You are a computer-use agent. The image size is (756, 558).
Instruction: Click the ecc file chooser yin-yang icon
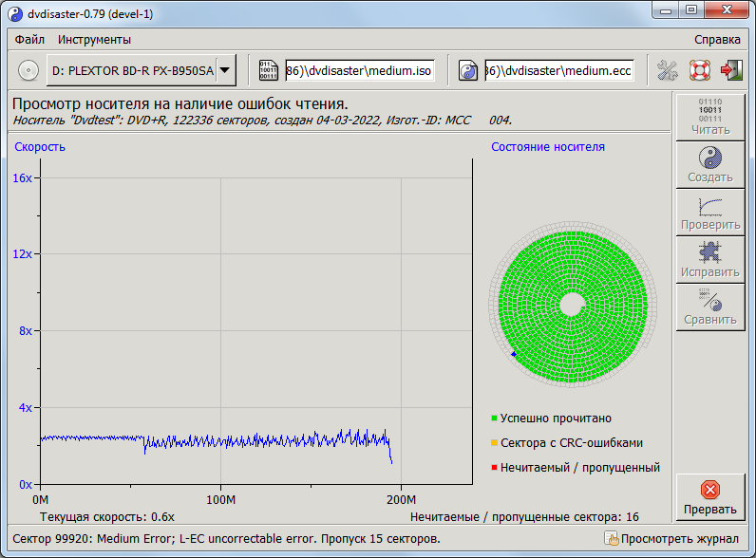[468, 70]
